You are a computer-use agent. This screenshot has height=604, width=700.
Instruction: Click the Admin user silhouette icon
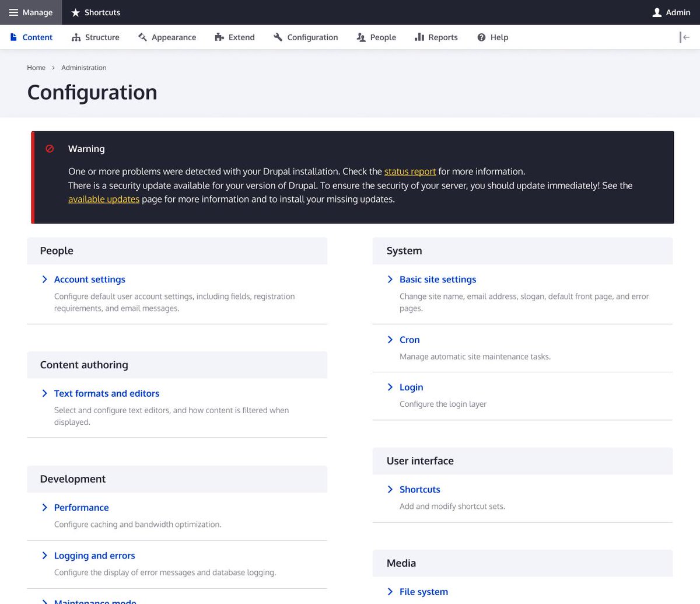tap(657, 12)
